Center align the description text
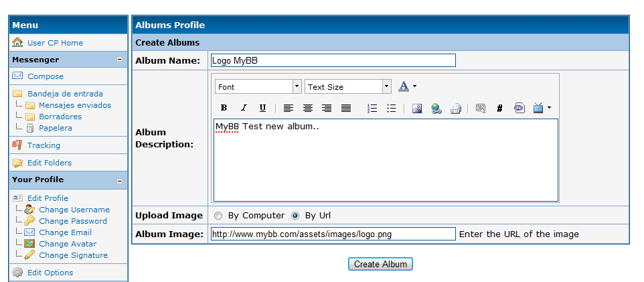The image size is (644, 282). pyautogui.click(x=308, y=108)
